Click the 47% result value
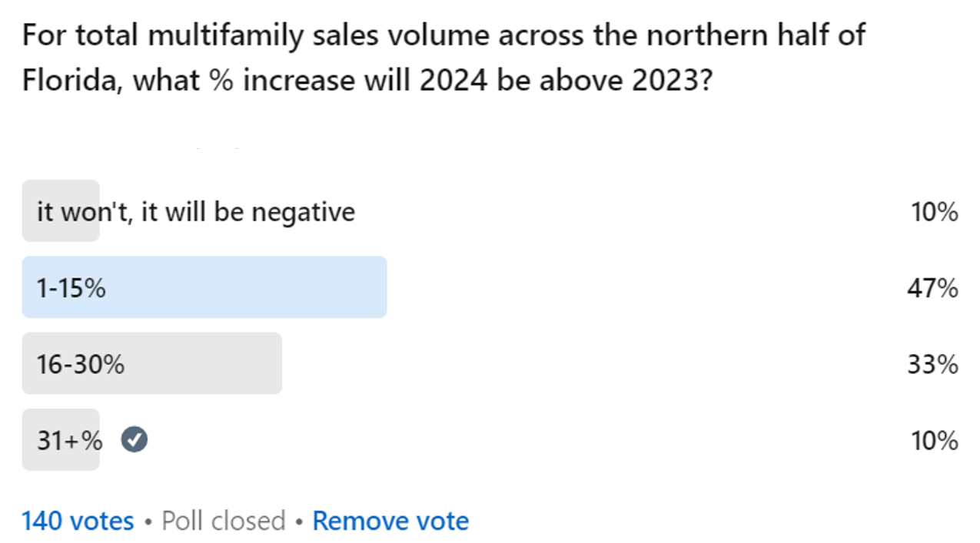Screen dimensions: 980x543 932,288
